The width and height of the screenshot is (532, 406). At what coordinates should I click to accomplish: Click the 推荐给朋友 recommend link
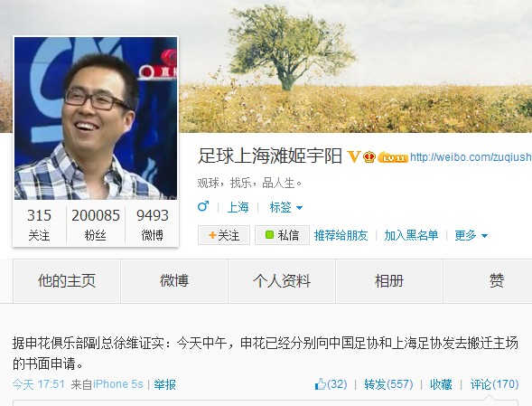(341, 235)
